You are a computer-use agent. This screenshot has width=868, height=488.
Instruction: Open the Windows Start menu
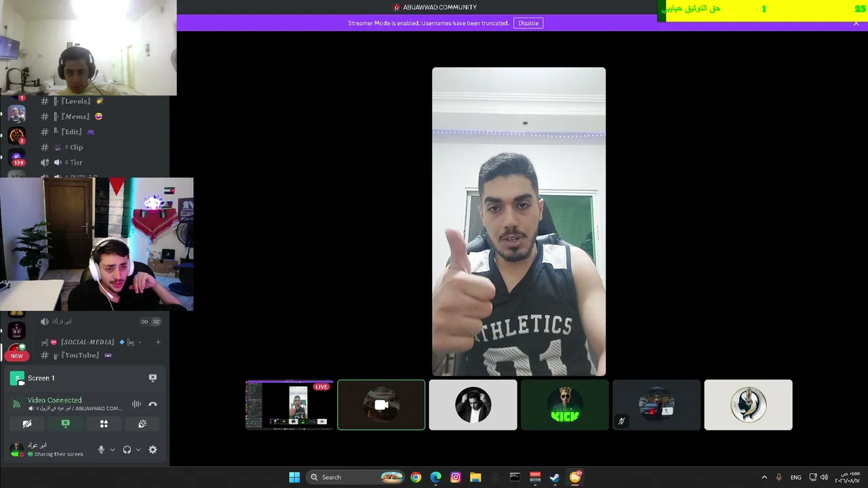[x=294, y=477]
